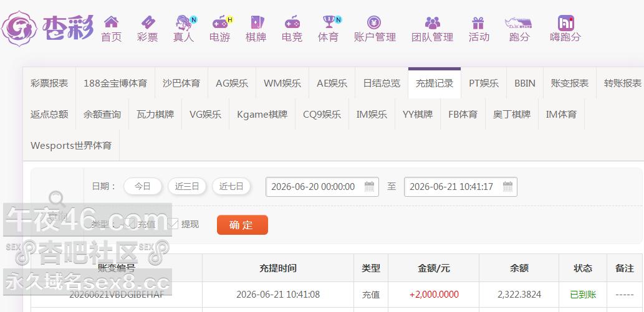The height and width of the screenshot is (312, 644).
Task: Click the 查询 magnifier search icon
Action: pos(57,199)
